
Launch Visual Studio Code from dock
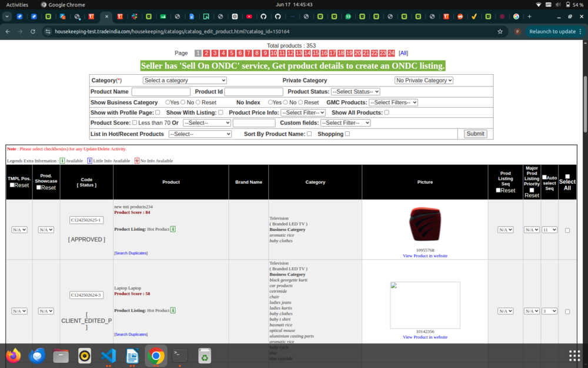pyautogui.click(x=109, y=356)
